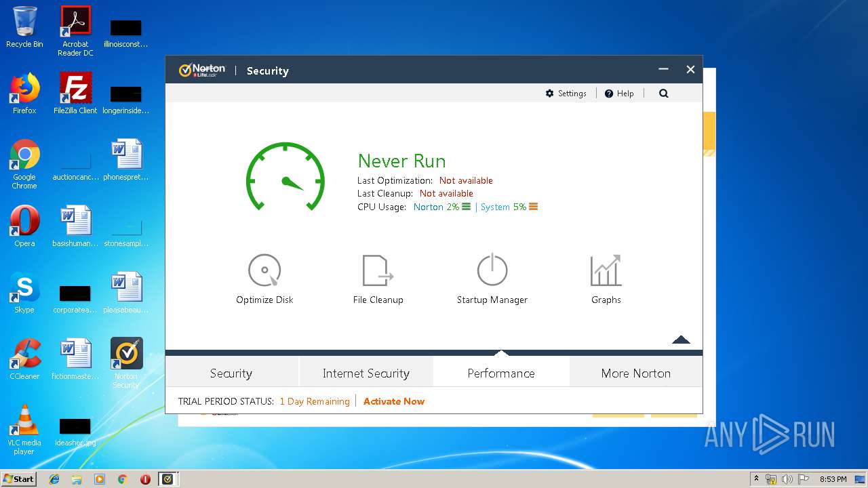Open Norton Settings
The height and width of the screenshot is (488, 868).
(566, 94)
